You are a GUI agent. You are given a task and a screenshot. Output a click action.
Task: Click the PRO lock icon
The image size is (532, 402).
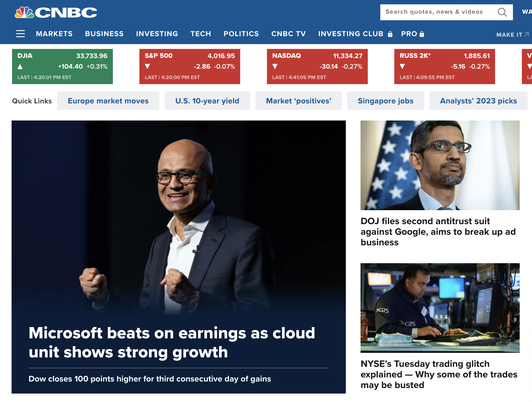(x=422, y=34)
